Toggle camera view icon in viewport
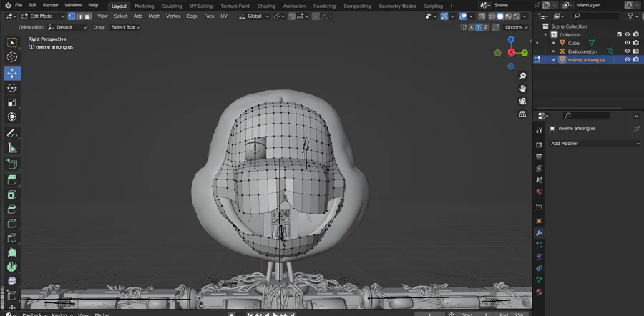Image resolution: width=644 pixels, height=316 pixels. coord(522,102)
